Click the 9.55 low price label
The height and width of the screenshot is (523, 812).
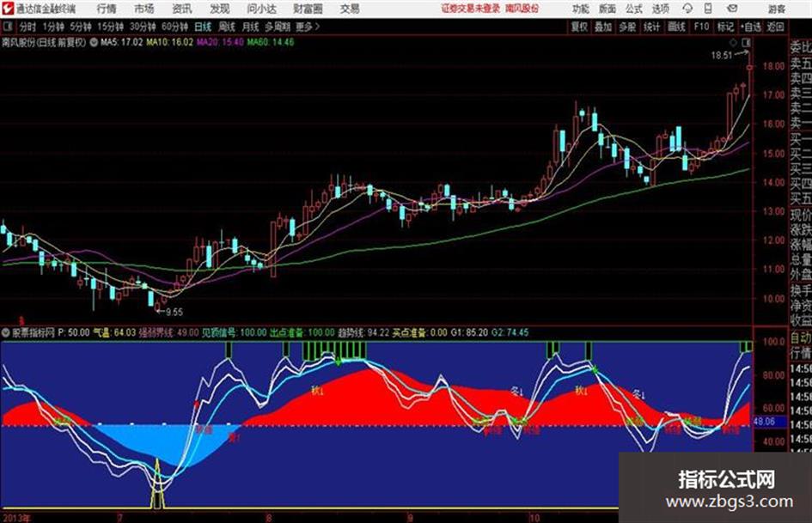click(174, 312)
